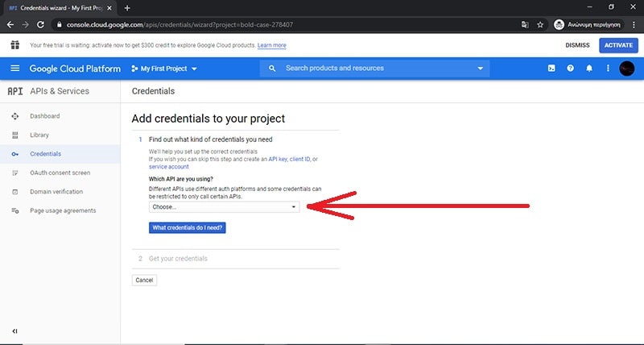Go to Dashboard in sidebar
Viewport: 644px width, 345px height.
pyautogui.click(x=44, y=116)
